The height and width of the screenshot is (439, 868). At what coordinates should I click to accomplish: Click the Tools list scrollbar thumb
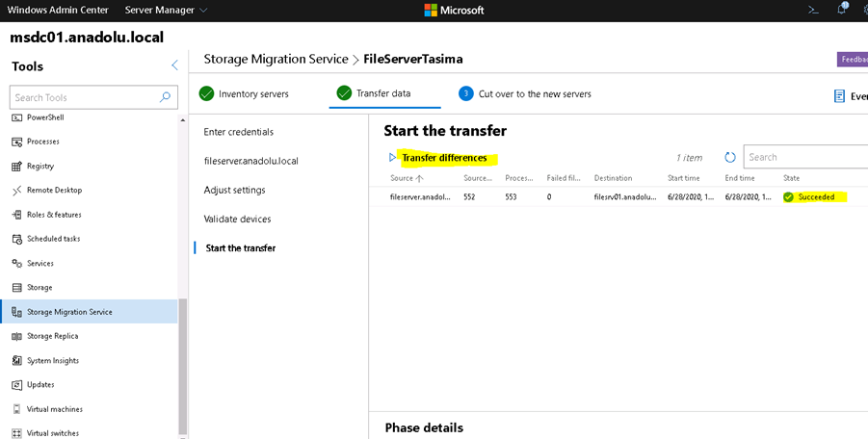coord(183,366)
